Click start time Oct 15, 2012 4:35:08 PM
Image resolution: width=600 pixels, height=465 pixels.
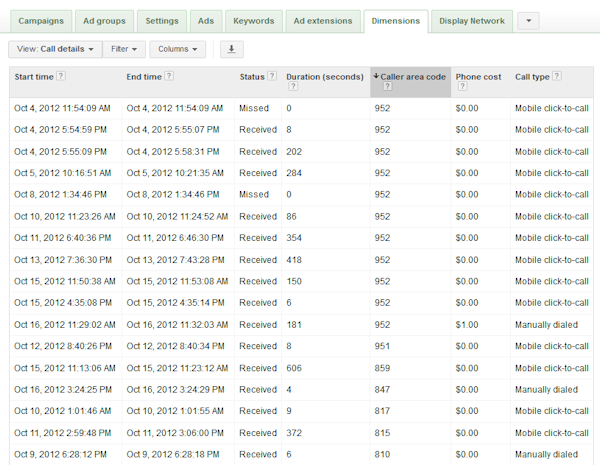pos(63,303)
